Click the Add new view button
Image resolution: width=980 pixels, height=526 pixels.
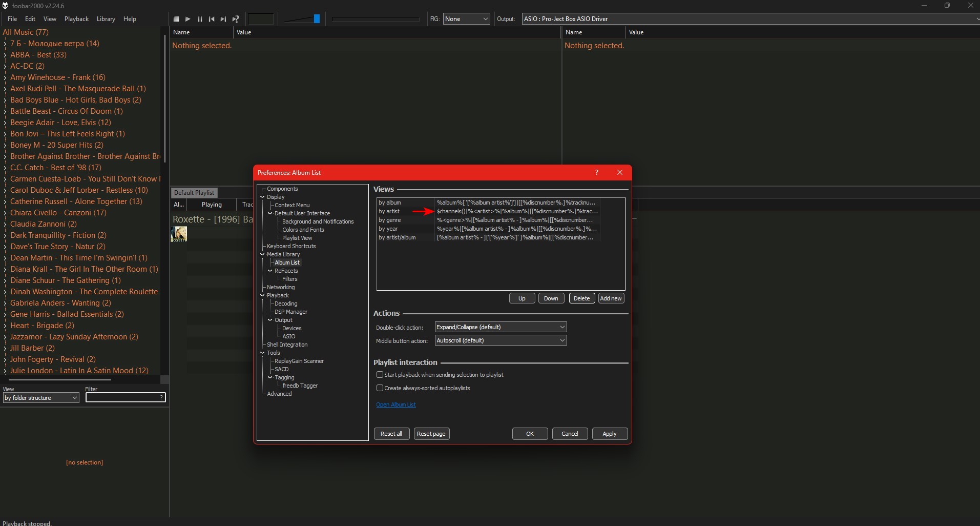611,298
